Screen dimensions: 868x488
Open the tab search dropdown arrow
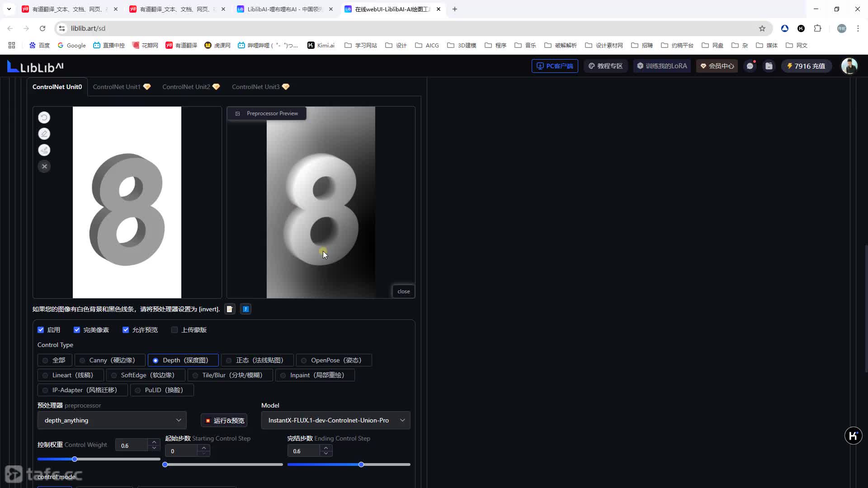point(9,9)
